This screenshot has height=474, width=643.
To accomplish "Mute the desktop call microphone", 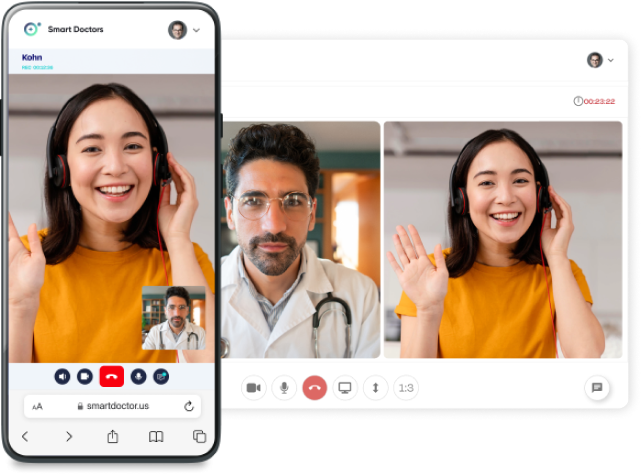I will coord(284,388).
